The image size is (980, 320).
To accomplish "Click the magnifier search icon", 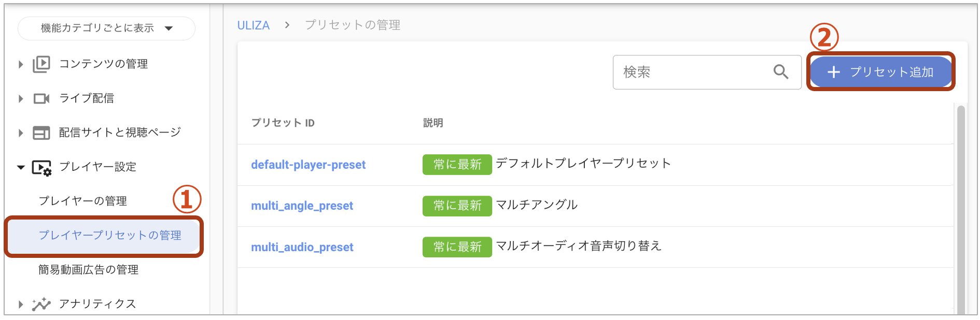I will [x=781, y=72].
